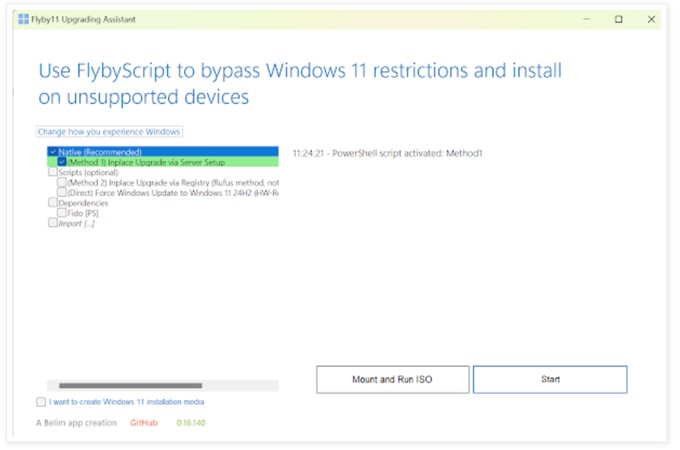Tick 'I want to create Windows 11 installation media'
The width and height of the screenshot is (680, 450).
tap(40, 402)
